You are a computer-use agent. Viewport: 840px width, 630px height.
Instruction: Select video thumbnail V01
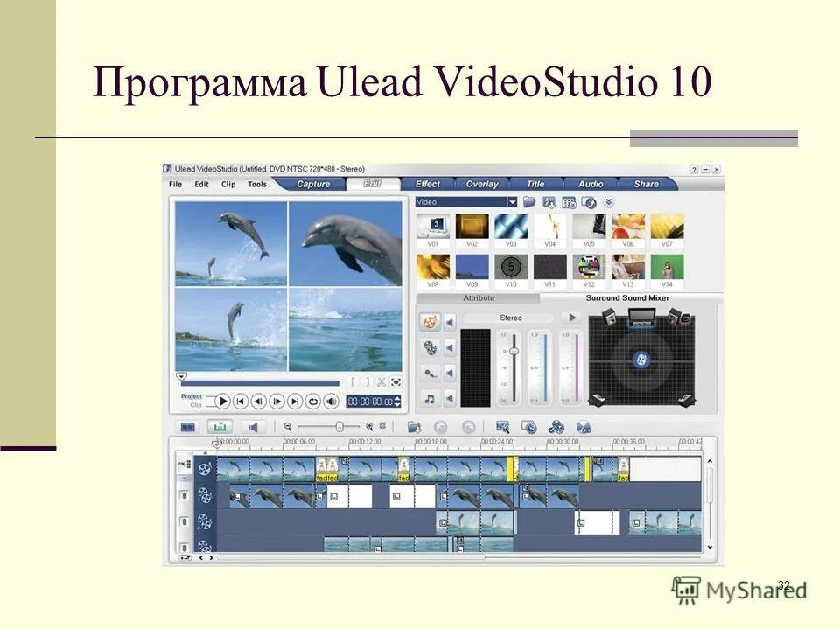coord(433,227)
